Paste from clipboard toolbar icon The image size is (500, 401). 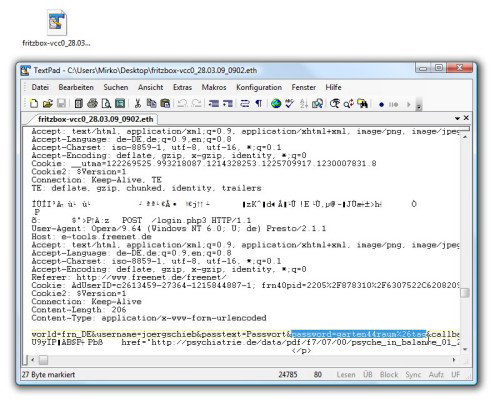[165, 104]
